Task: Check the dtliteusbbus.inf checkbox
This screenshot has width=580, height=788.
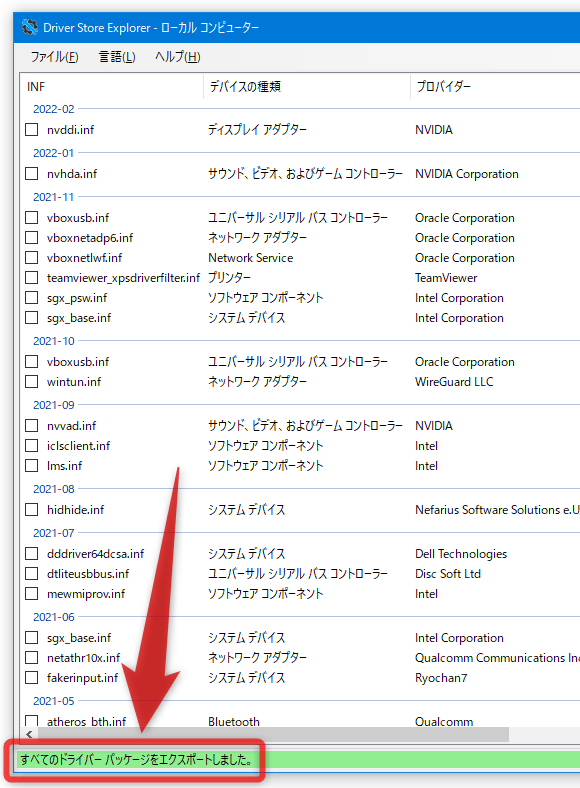Action: pos(32,574)
